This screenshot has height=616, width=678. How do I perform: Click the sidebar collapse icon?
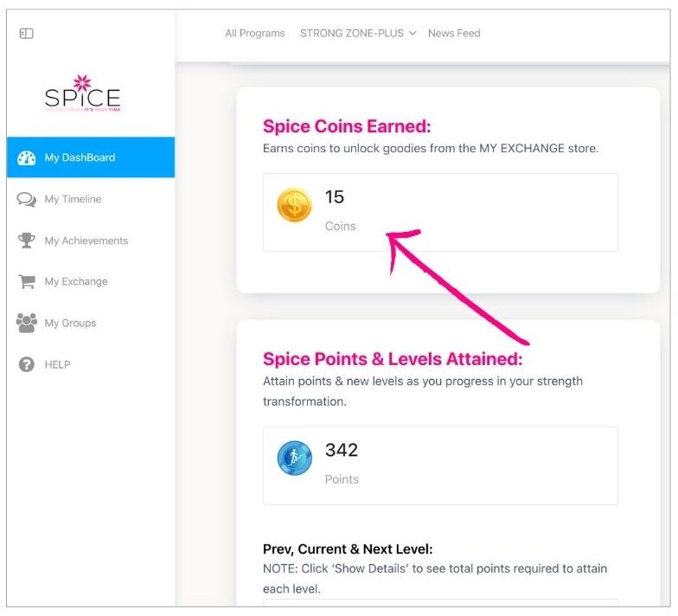point(26,34)
